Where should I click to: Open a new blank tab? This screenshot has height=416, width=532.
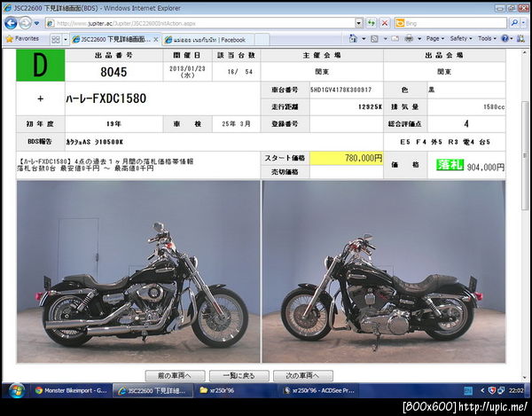coord(262,40)
